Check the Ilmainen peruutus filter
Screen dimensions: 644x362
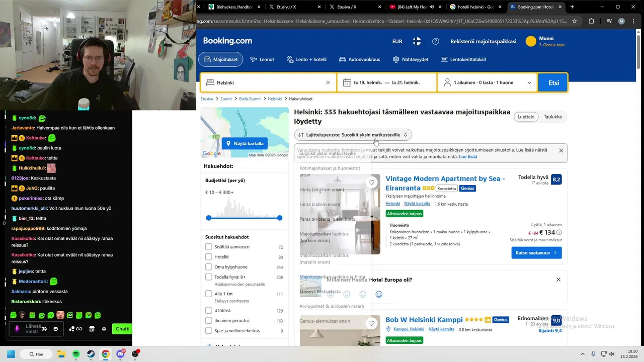click(x=209, y=321)
